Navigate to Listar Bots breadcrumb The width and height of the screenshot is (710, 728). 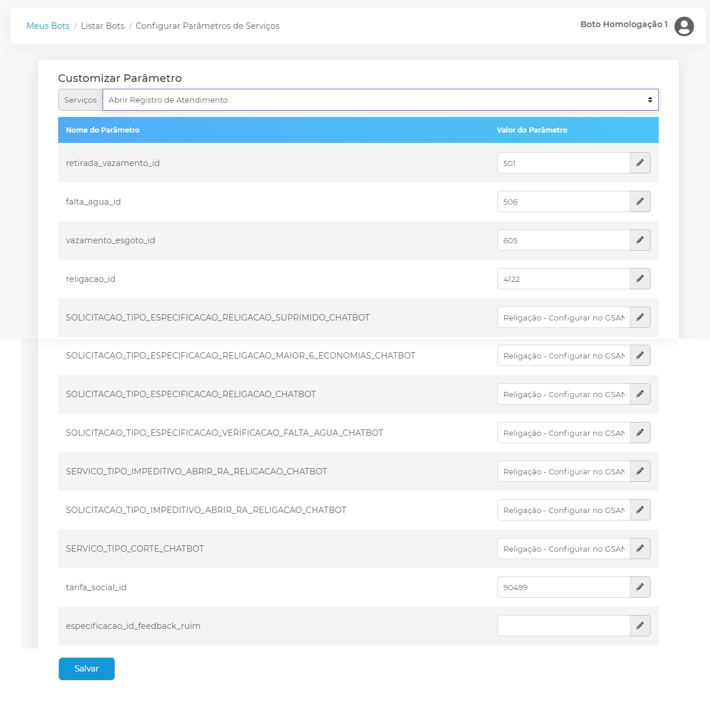pyautogui.click(x=103, y=26)
